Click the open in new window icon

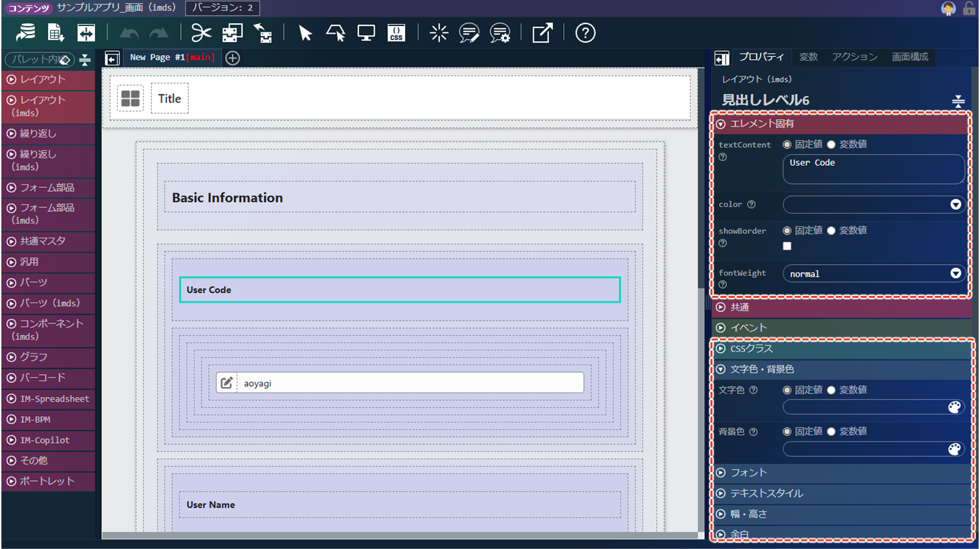(x=542, y=33)
